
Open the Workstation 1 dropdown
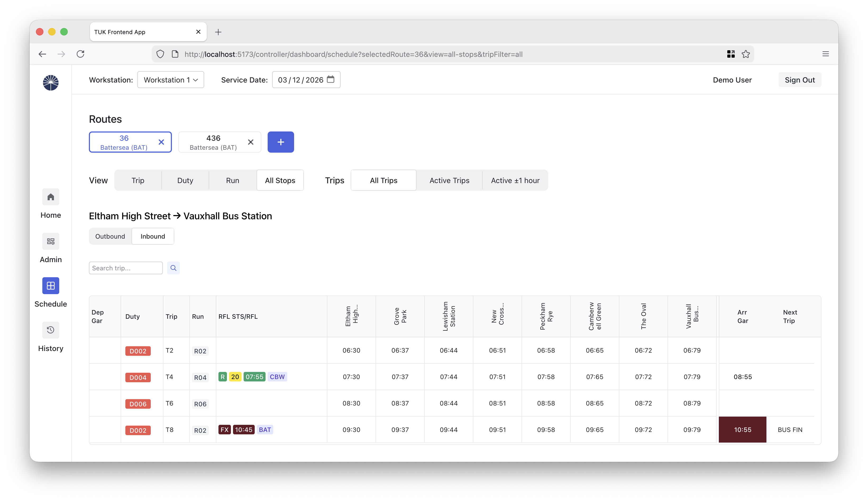click(x=170, y=80)
